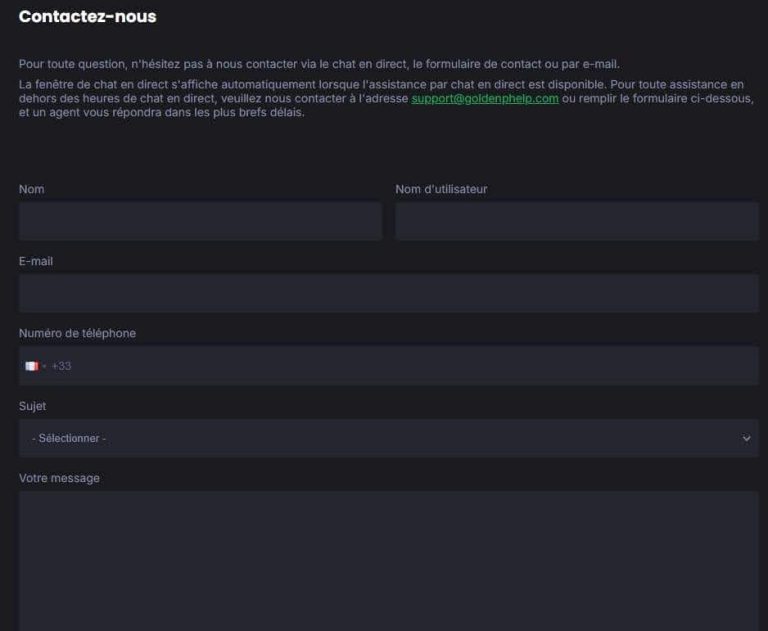The width and height of the screenshot is (768, 631).
Task: Click the Votre message label
Action: click(x=59, y=478)
